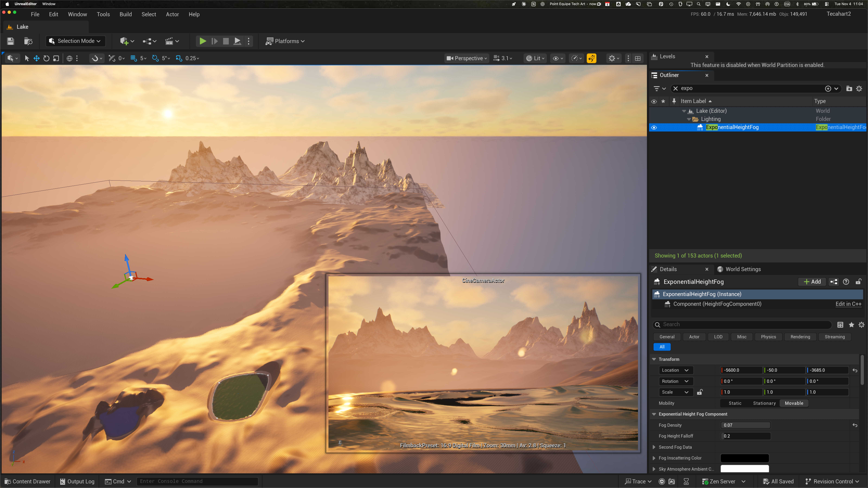Image resolution: width=868 pixels, height=488 pixels.
Task: Open the Lit view mode dropdown
Action: click(535, 58)
